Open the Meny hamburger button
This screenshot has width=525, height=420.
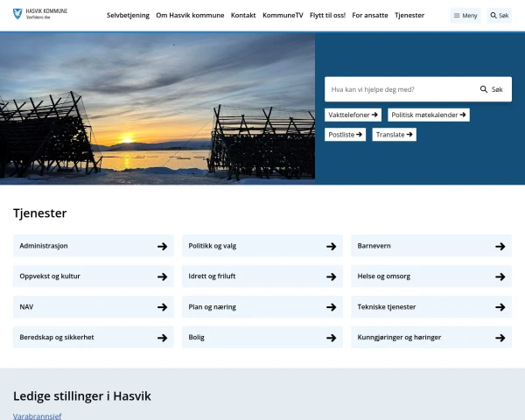tap(465, 16)
